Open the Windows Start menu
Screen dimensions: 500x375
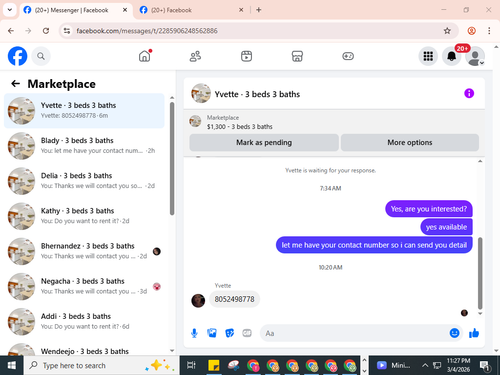pyautogui.click(x=12, y=366)
